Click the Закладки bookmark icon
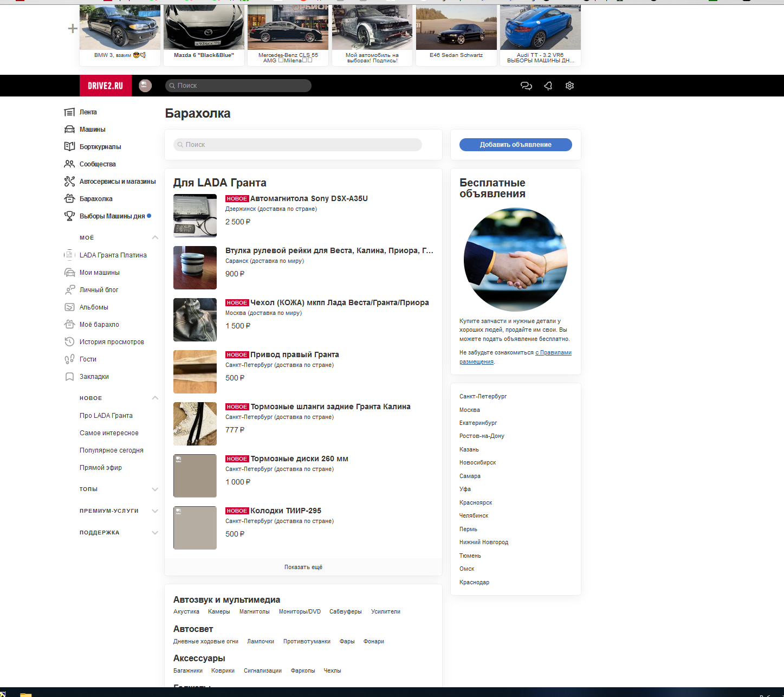 [69, 377]
